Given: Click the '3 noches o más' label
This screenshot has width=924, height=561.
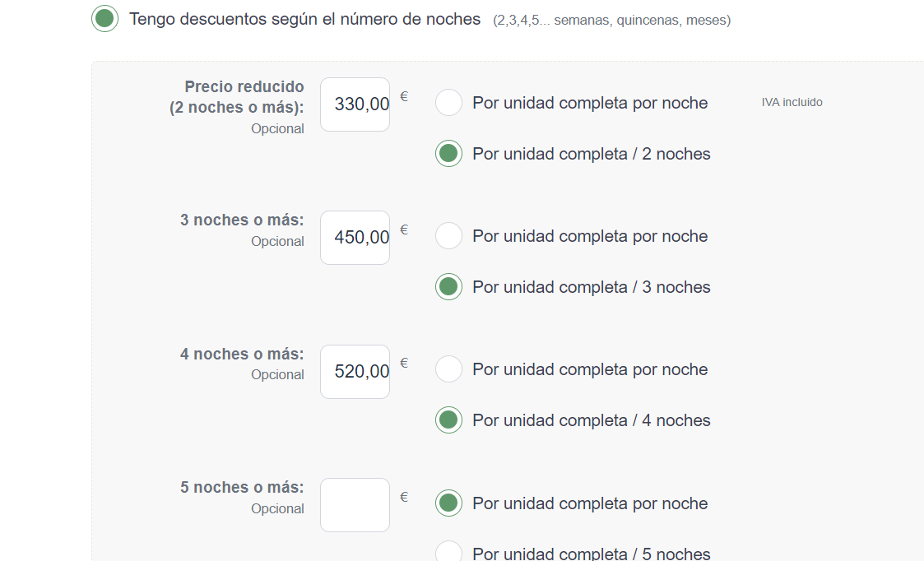Looking at the screenshot, I should [242, 220].
